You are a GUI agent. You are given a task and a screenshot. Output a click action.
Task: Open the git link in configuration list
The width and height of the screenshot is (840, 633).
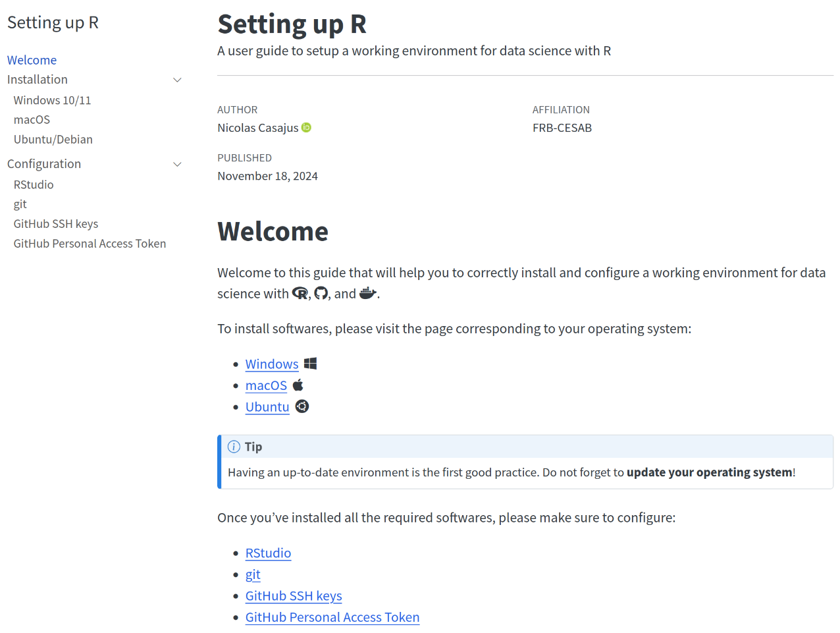(x=253, y=574)
